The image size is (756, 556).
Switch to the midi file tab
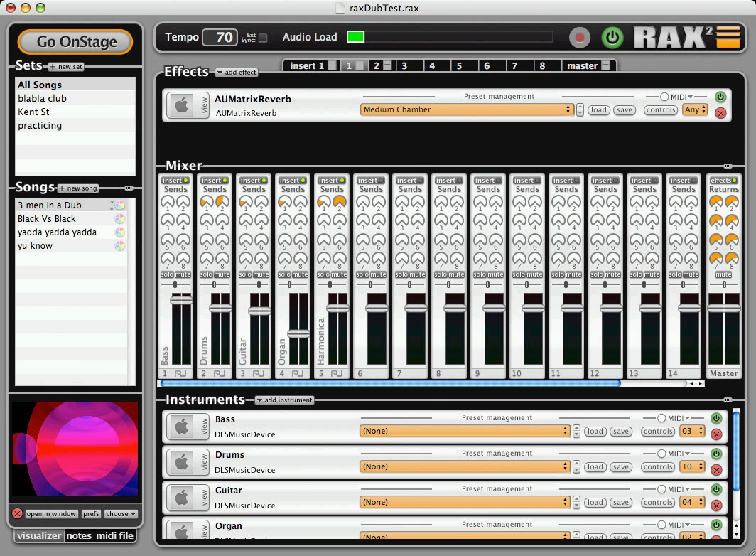click(x=115, y=535)
